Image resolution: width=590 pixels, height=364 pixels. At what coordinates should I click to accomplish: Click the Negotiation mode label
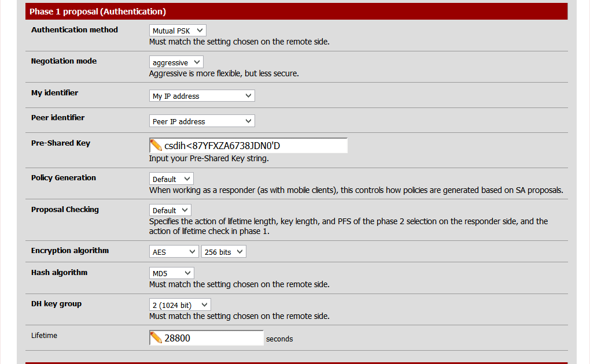point(64,61)
